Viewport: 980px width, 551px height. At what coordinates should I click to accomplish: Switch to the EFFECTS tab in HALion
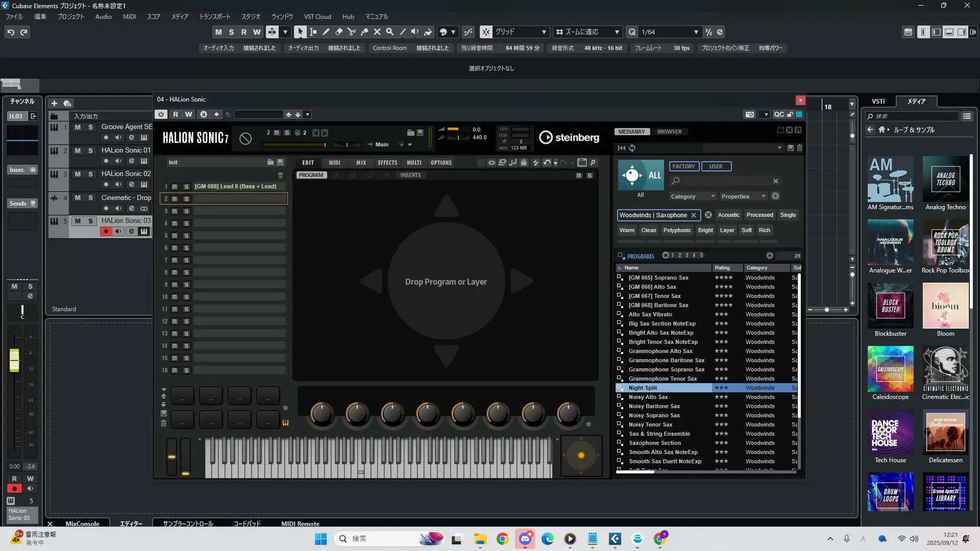click(387, 163)
